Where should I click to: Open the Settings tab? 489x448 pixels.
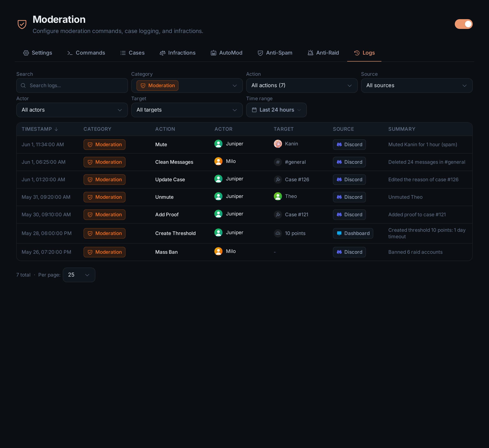38,53
